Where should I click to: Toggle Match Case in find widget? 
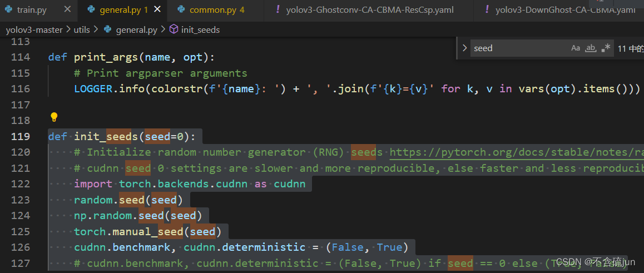point(576,48)
